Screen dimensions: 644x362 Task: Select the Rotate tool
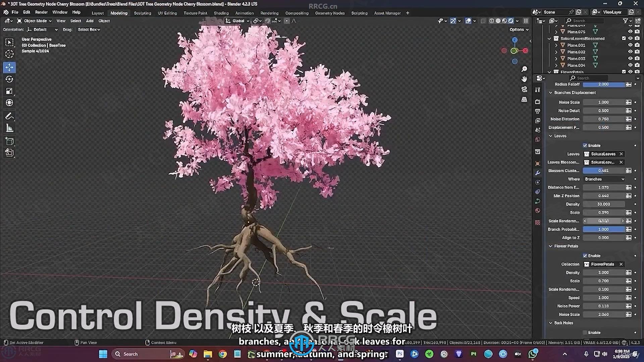9,79
